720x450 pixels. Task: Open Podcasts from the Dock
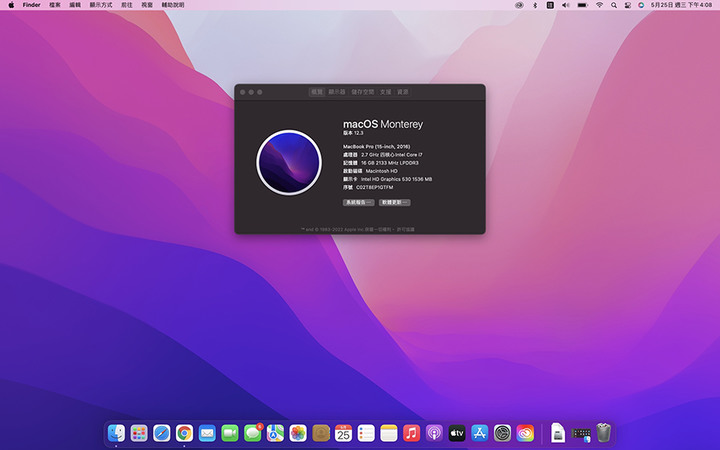[434, 433]
